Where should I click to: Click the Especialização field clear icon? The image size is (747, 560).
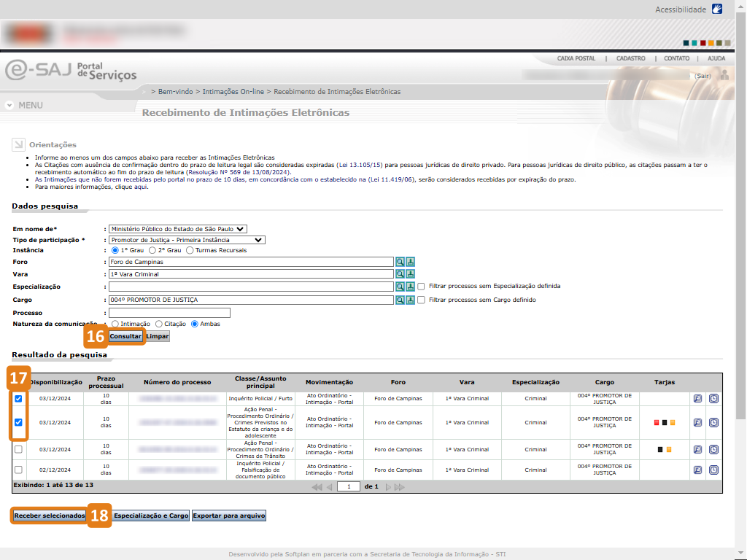click(410, 287)
